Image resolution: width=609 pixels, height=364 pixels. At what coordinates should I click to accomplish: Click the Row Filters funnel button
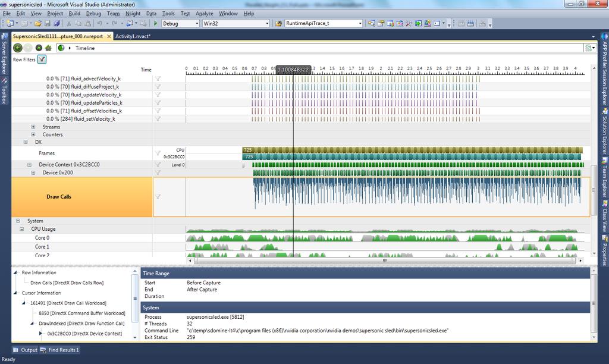tap(42, 59)
